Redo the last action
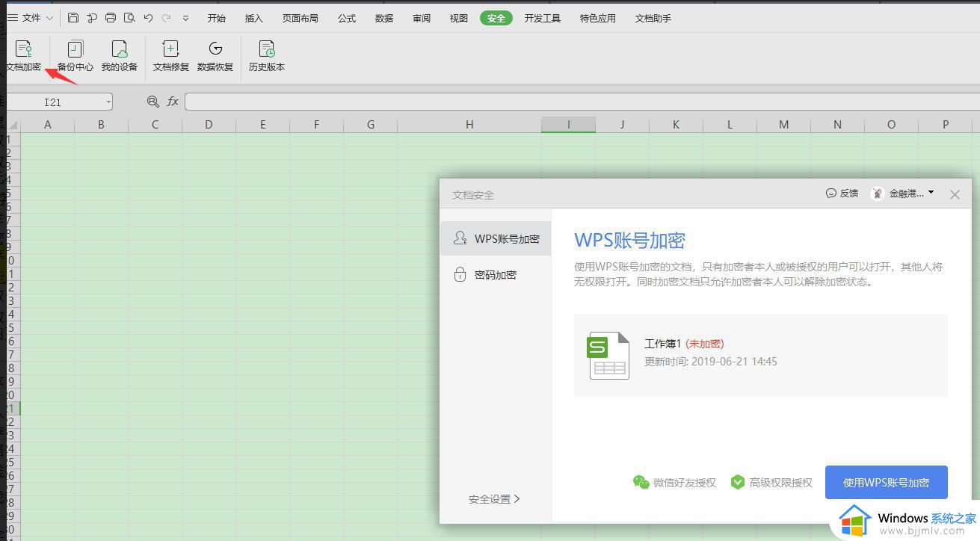Image resolution: width=980 pixels, height=541 pixels. pos(166,18)
